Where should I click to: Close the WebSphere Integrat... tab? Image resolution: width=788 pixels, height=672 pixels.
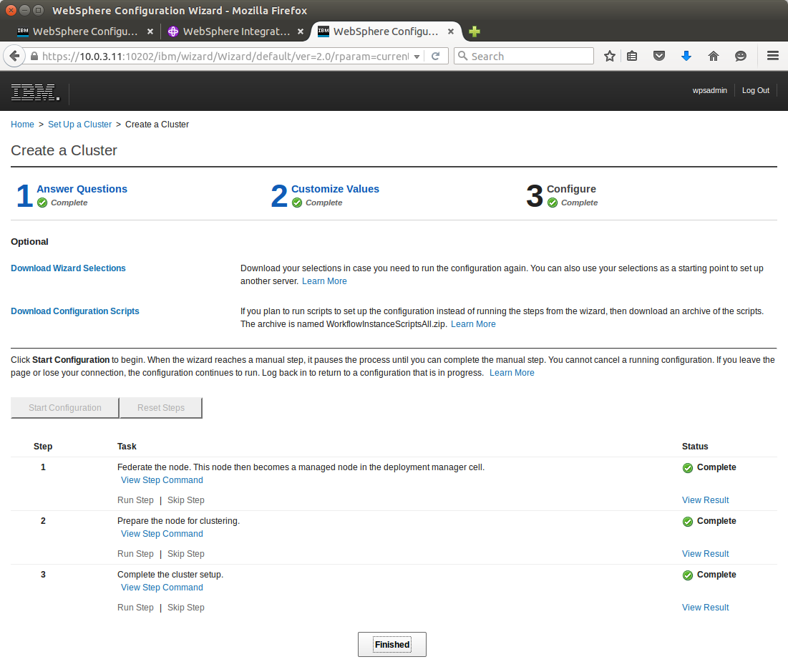(301, 31)
